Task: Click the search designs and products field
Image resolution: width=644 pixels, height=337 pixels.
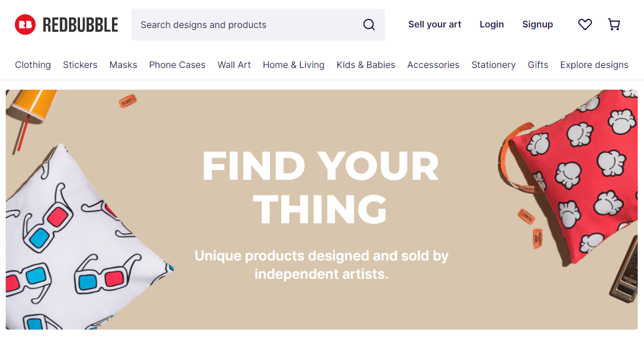Action: tap(258, 25)
